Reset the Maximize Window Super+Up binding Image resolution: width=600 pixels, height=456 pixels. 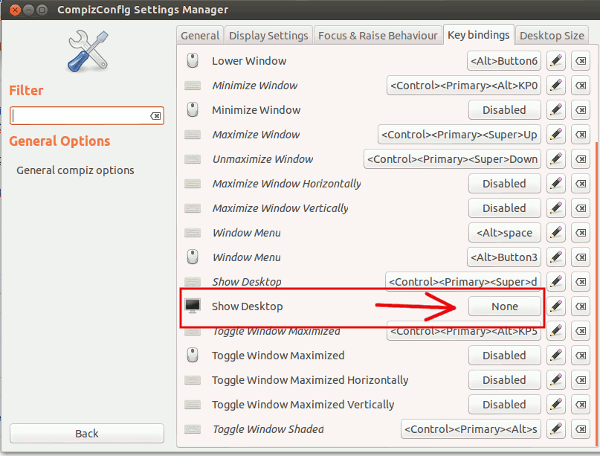[x=580, y=135]
